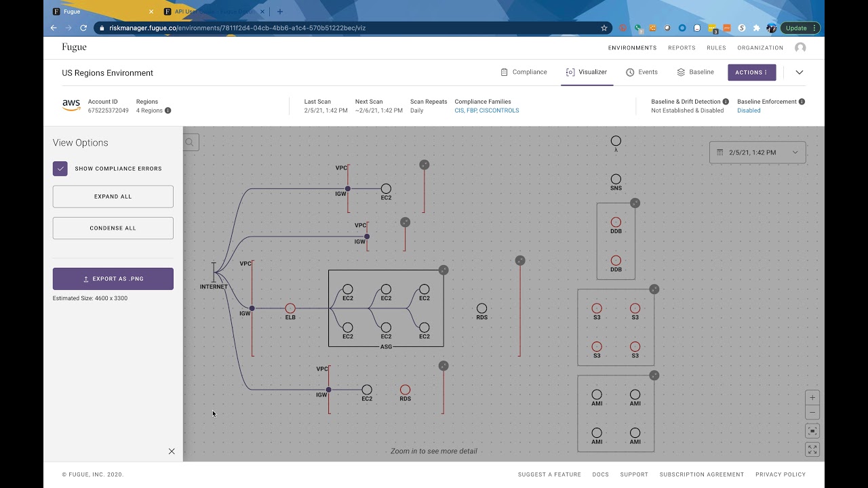
Task: Open the ACTIONS dropdown menu
Action: click(x=751, y=73)
